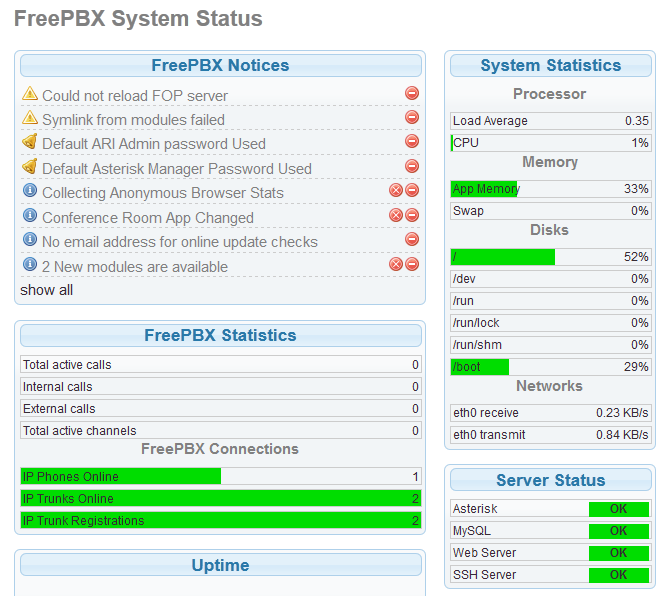Click the 'eth0 transmit' network row
The image size is (669, 596).
(x=551, y=435)
